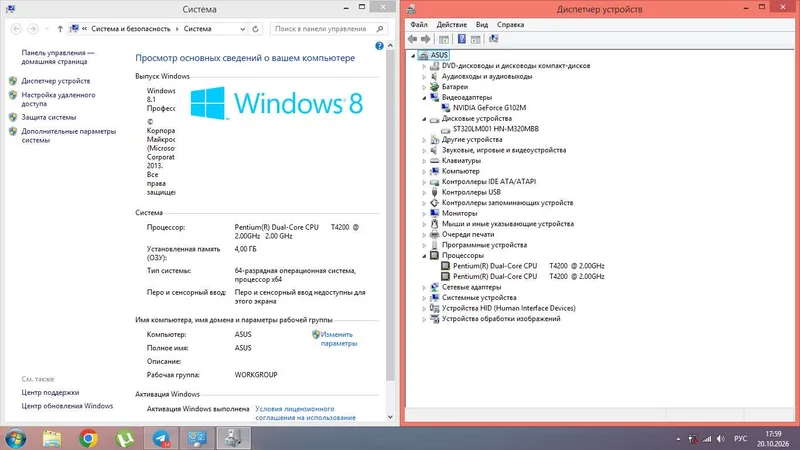Click the blue help question mark in System window

click(379, 46)
